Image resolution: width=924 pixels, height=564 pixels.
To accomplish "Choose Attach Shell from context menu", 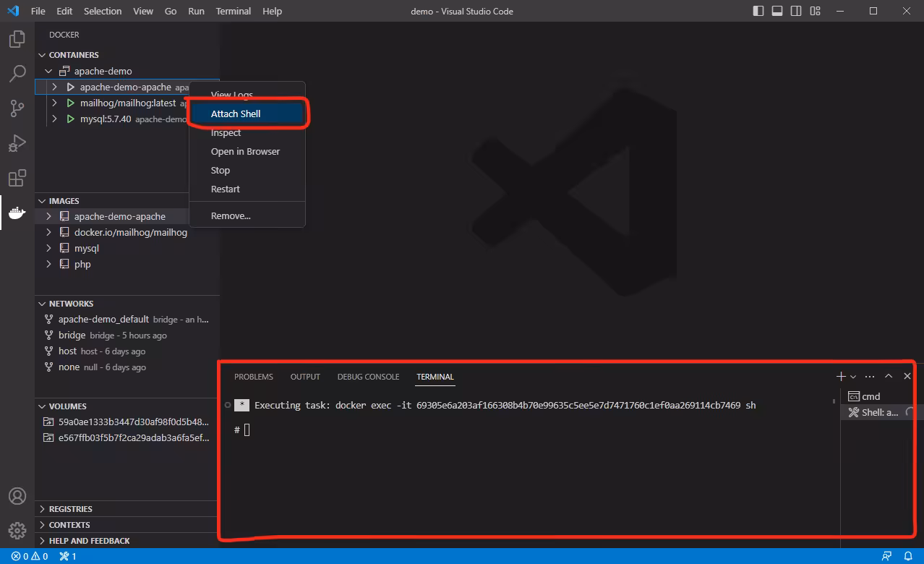I will click(x=247, y=114).
